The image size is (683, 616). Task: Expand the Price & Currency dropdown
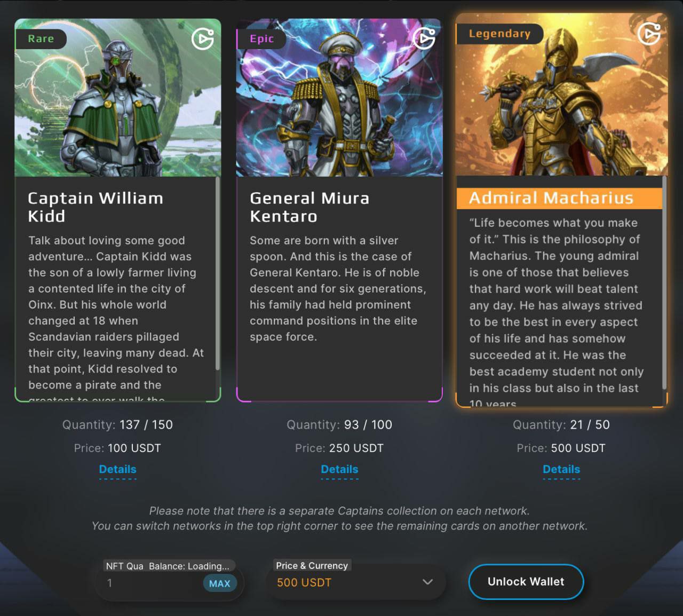click(x=355, y=582)
